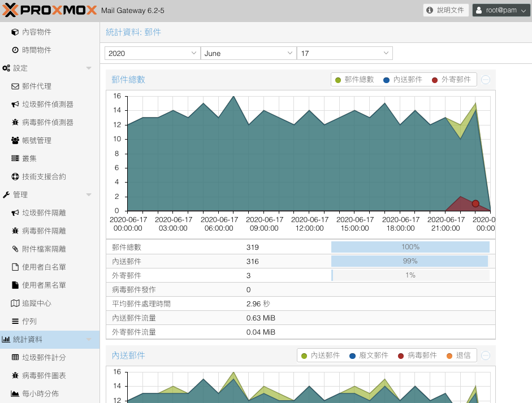
Task: Click the 使用者白名單 file icon
Action: pos(15,267)
